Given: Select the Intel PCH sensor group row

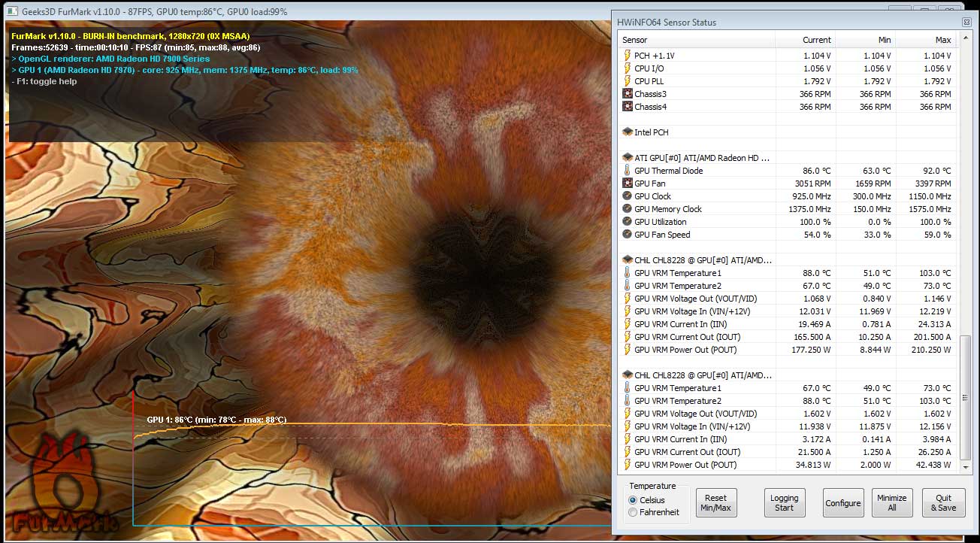Looking at the screenshot, I should [x=788, y=132].
